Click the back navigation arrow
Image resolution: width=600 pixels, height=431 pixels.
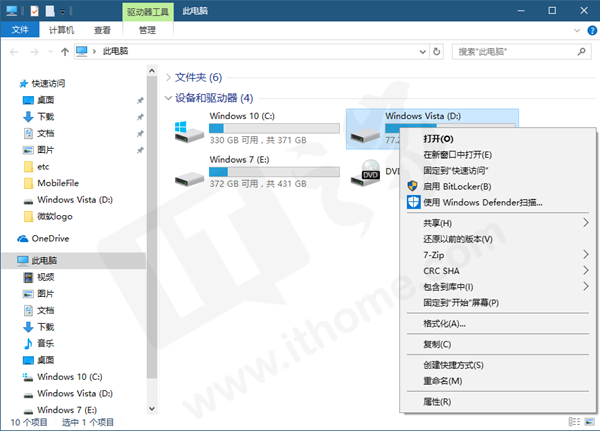[x=13, y=50]
